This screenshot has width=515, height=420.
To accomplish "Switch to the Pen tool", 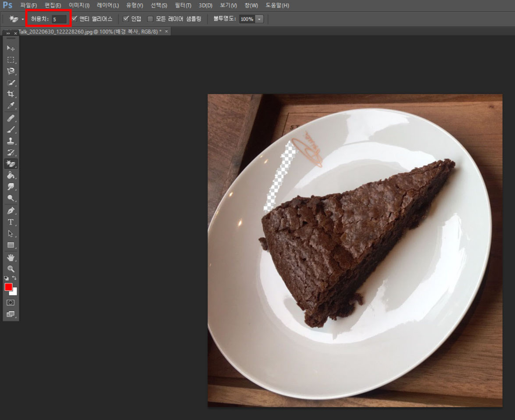I will coord(11,210).
